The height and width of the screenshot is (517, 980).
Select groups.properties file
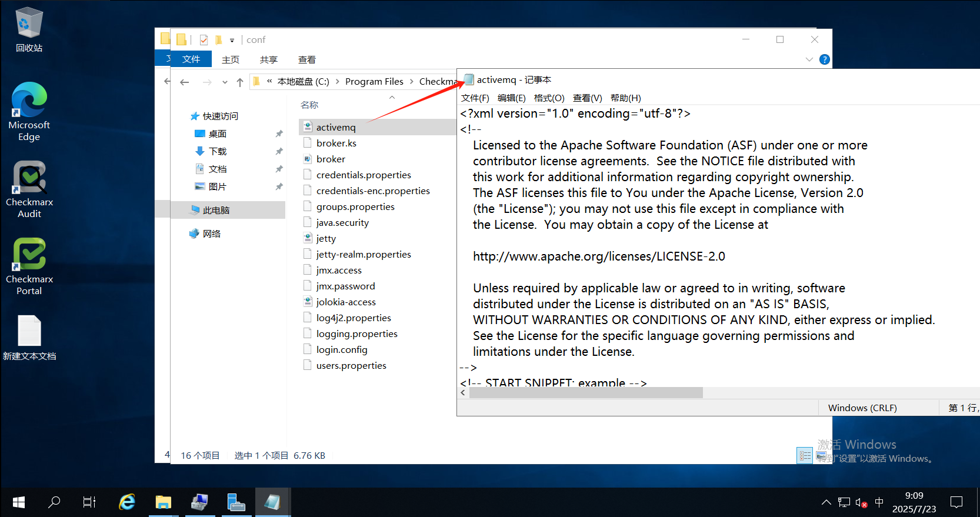click(355, 207)
